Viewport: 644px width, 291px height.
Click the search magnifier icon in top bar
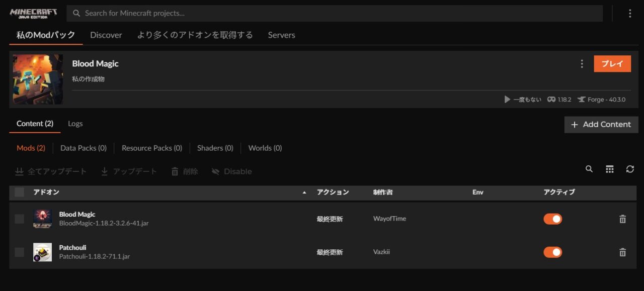(x=76, y=14)
